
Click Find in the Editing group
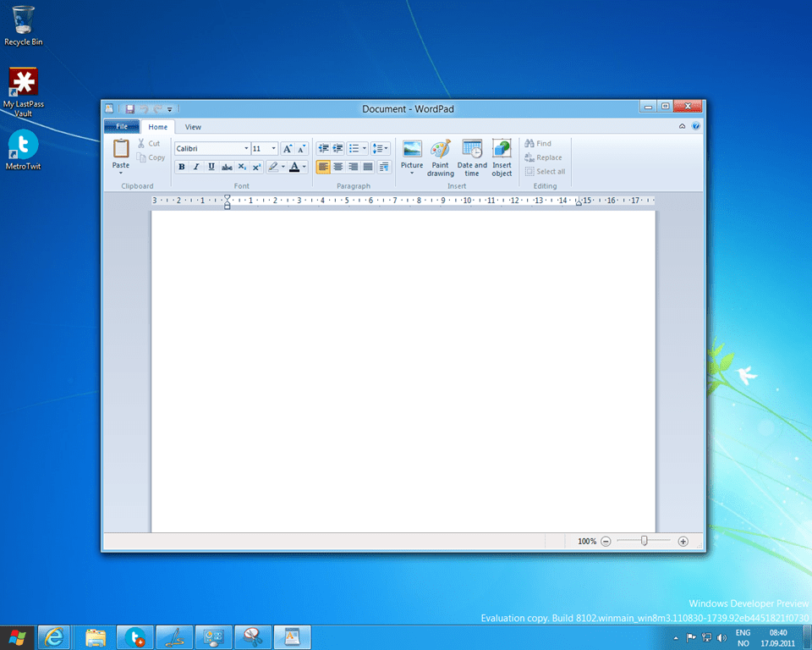[x=538, y=144]
